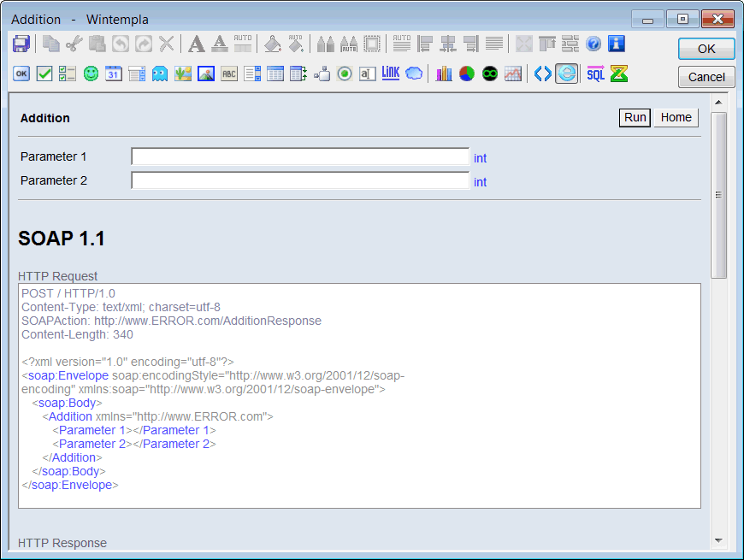Click the int link beside Parameter 2
This screenshot has width=744, height=560.
(481, 182)
